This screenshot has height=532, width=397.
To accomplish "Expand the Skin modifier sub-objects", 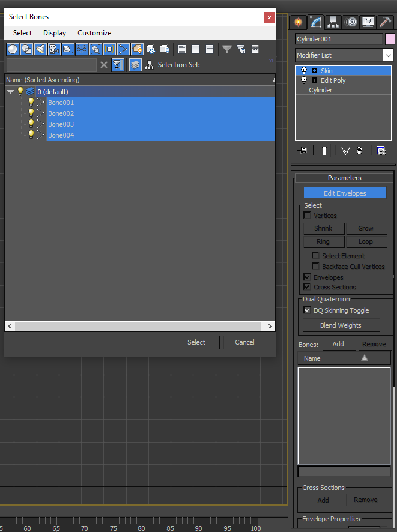I will (314, 71).
